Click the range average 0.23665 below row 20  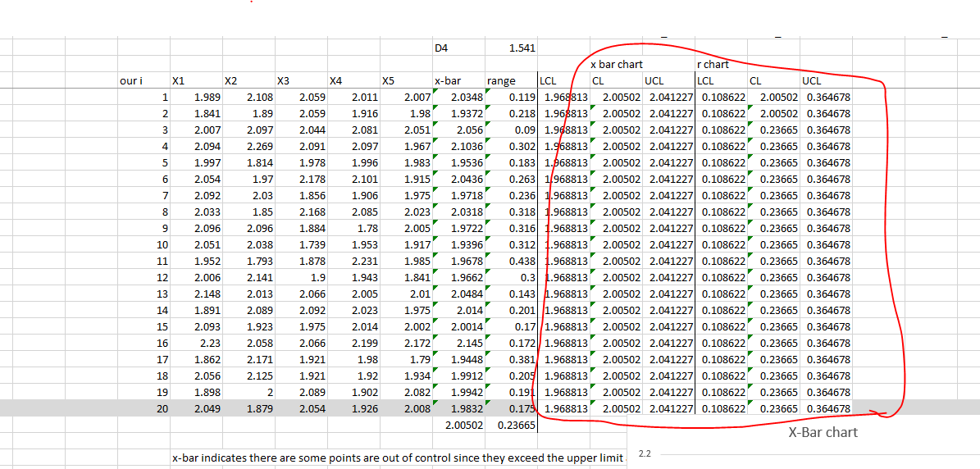pyautogui.click(x=511, y=425)
